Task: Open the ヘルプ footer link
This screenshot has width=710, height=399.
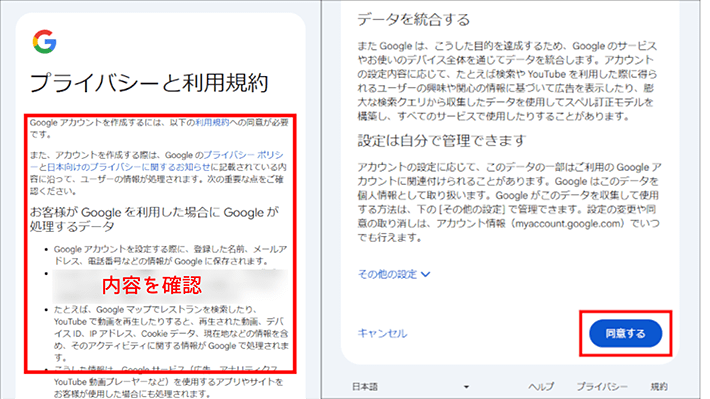Action: pyautogui.click(x=541, y=387)
